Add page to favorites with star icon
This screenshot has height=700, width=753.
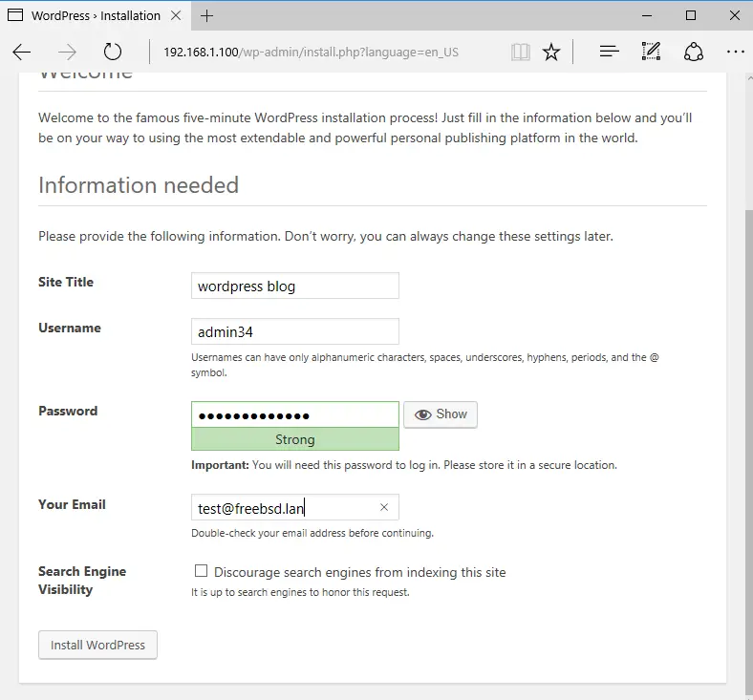[x=551, y=52]
